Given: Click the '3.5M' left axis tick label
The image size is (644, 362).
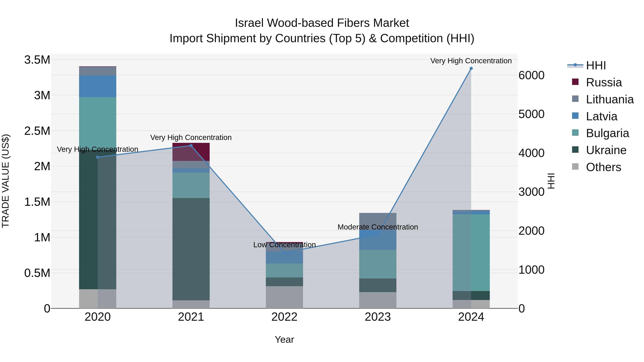Looking at the screenshot, I should 37,60.
